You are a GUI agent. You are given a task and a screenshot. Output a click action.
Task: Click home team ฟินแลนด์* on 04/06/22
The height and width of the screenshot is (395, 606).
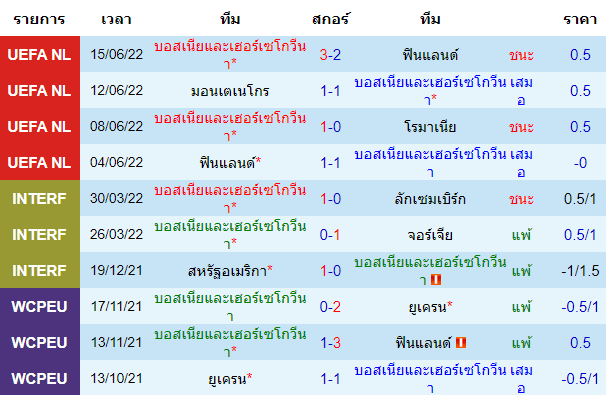(230, 163)
